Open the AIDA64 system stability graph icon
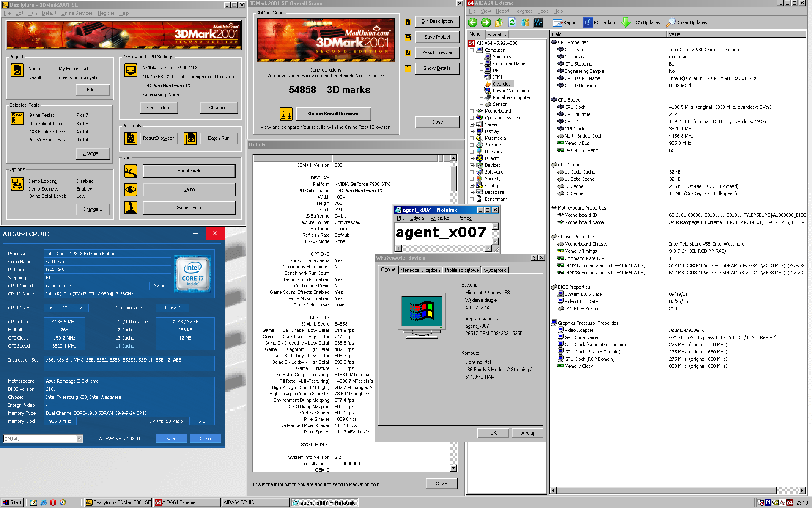The image size is (812, 508). pyautogui.click(x=538, y=22)
